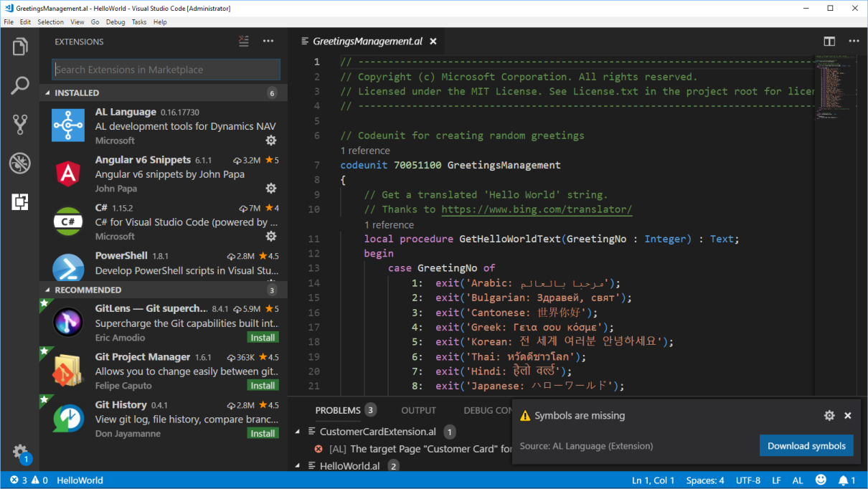The height and width of the screenshot is (489, 868).
Task: Collapse the Recommended extensions section
Action: (48, 290)
